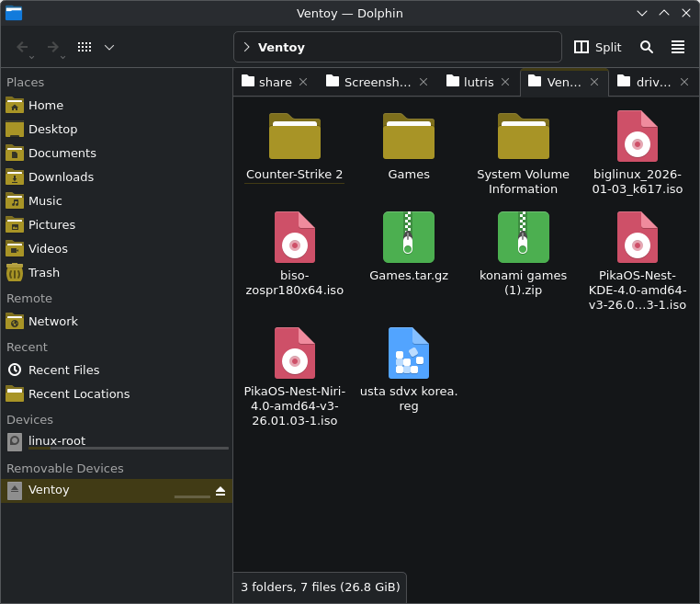The width and height of the screenshot is (700, 604).
Task: Open the hamburger menu
Action: point(678,47)
